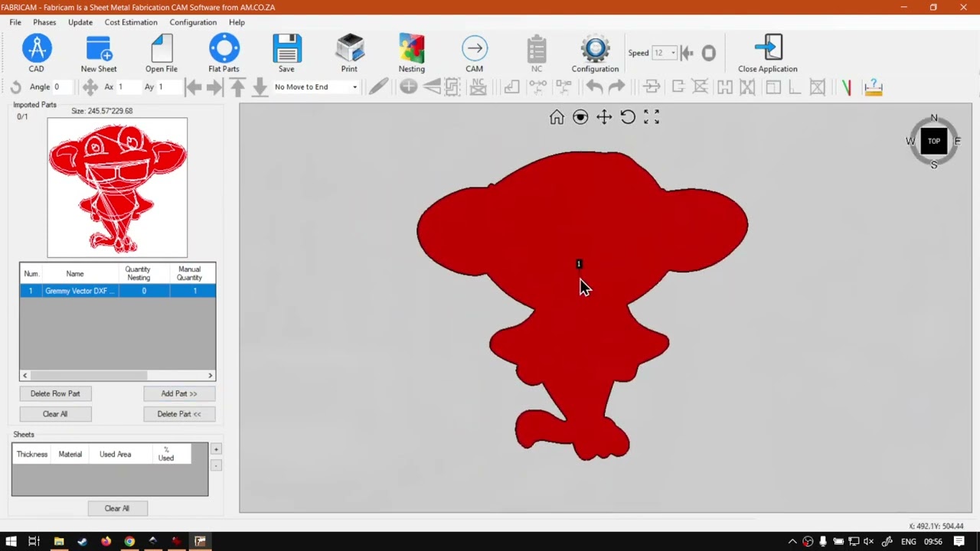Move part to bottom end

pyautogui.click(x=260, y=87)
